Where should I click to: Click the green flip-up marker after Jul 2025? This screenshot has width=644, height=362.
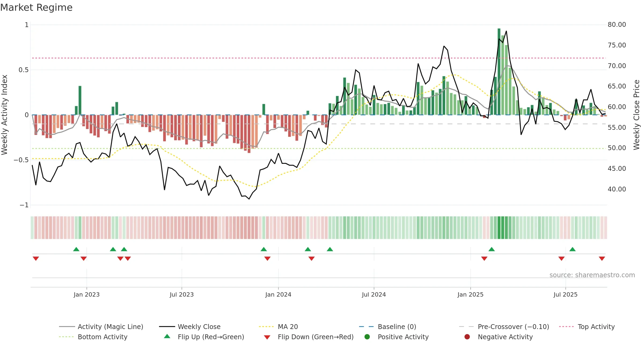(572, 249)
